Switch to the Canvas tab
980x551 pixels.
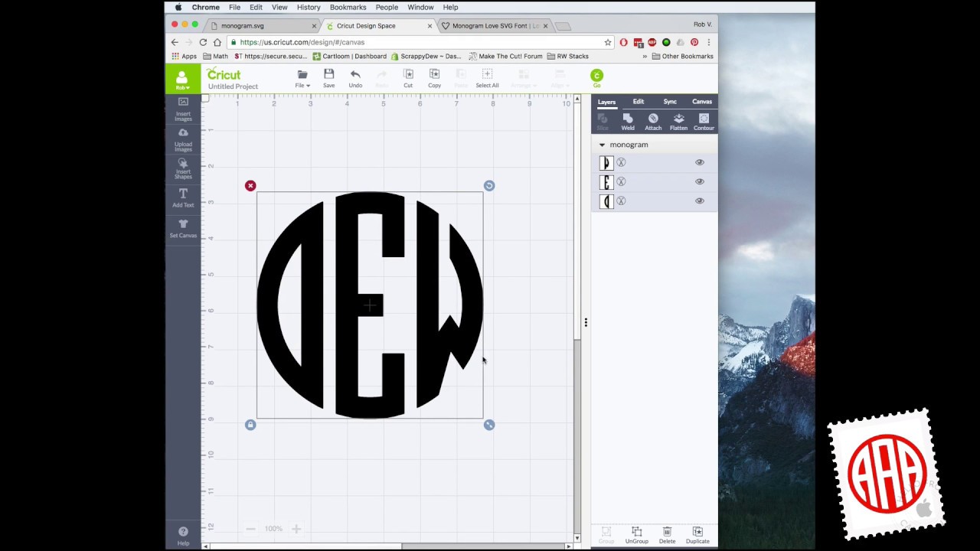[702, 102]
